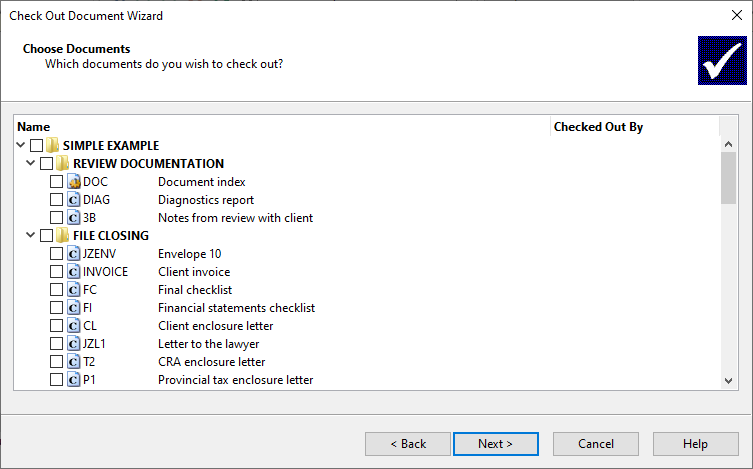
Task: Click the INVOICE document icon
Action: [73, 272]
